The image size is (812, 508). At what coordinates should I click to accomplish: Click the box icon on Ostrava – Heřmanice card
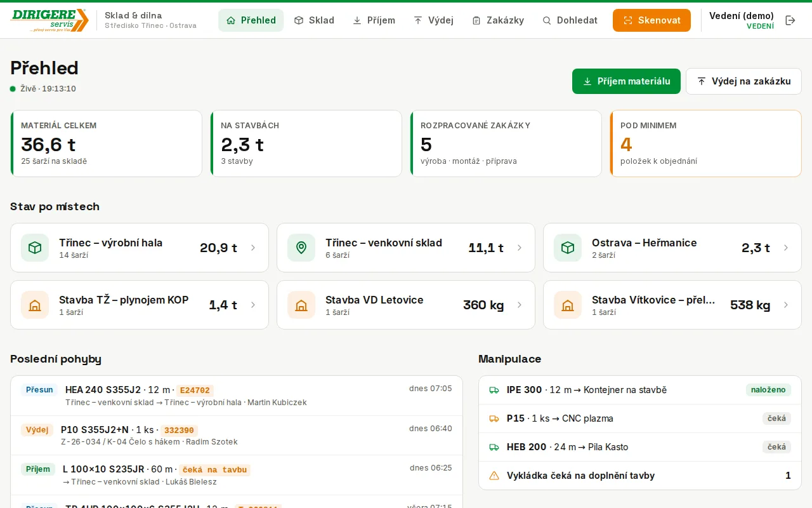pos(568,248)
